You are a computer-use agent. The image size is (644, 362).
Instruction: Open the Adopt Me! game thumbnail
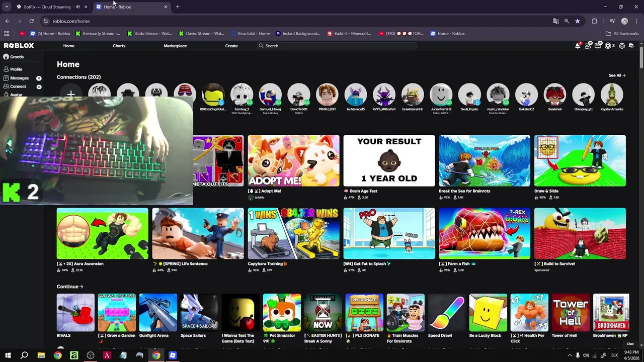293,160
